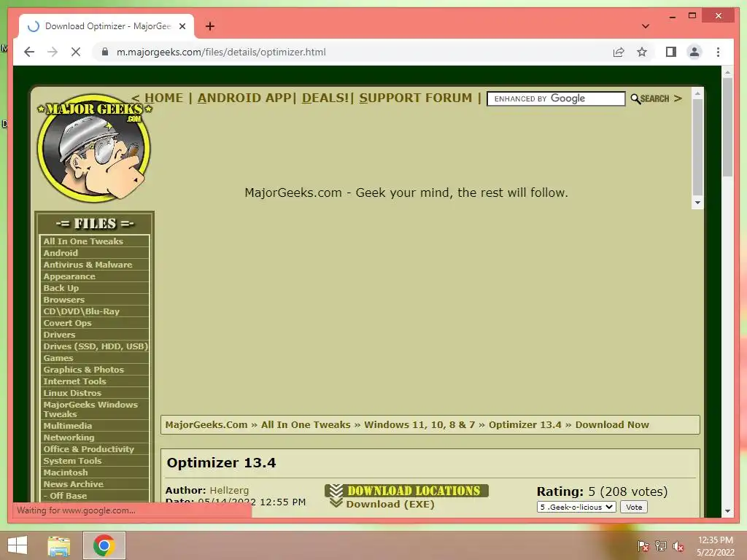The height and width of the screenshot is (560, 747).
Task: Click the address bar URL
Action: [x=221, y=52]
